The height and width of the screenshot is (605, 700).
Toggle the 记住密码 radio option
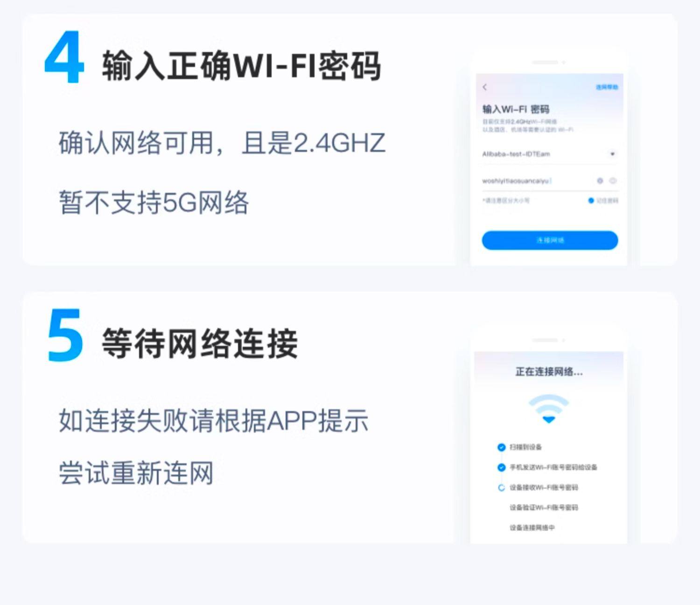(591, 201)
